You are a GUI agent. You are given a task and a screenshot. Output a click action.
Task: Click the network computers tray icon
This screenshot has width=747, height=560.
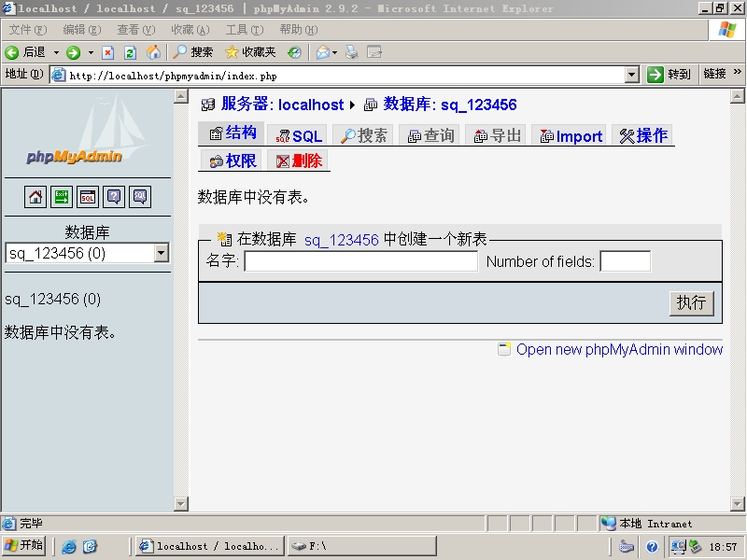679,547
